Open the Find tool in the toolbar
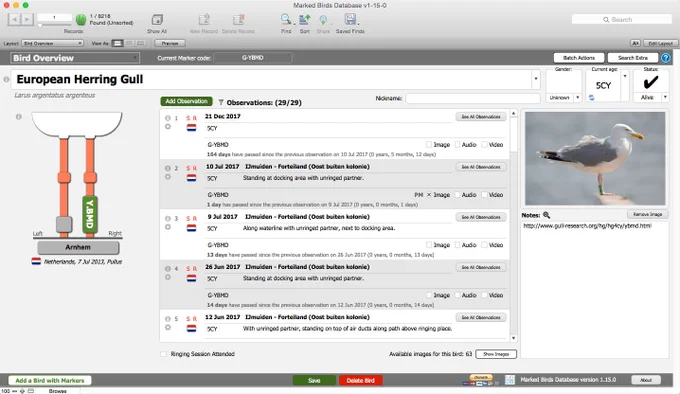 pyautogui.click(x=286, y=20)
